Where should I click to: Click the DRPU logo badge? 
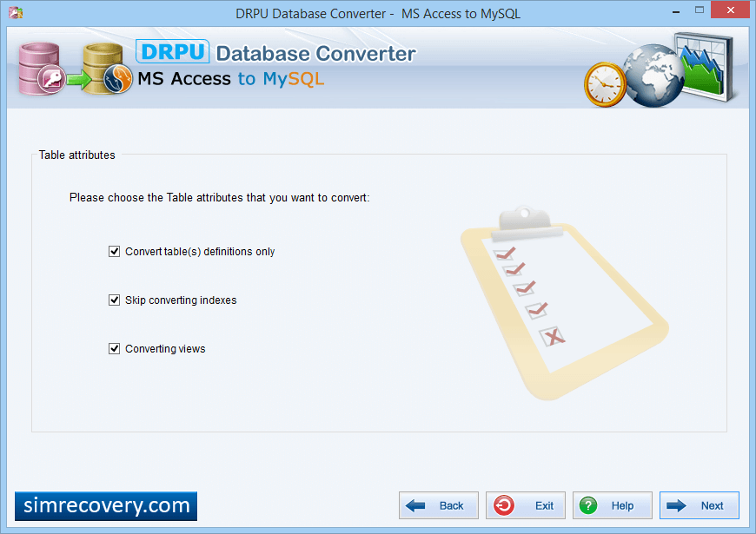173,51
